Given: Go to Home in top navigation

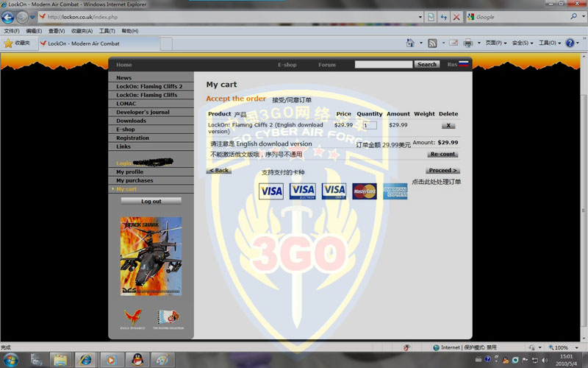Looking at the screenshot, I should (123, 65).
